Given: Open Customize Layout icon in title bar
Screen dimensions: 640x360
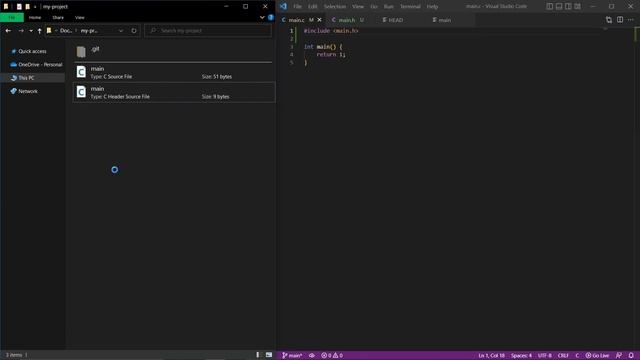Looking at the screenshot, I should pyautogui.click(x=578, y=7).
